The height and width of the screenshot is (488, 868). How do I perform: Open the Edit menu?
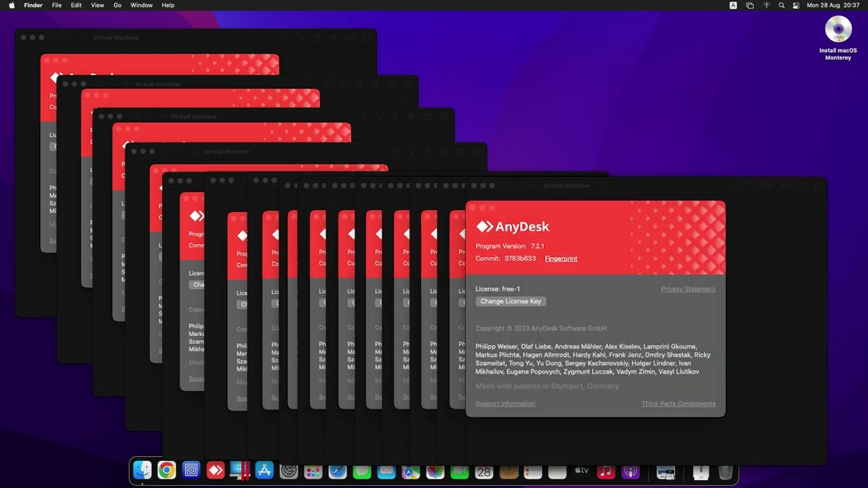tap(77, 5)
